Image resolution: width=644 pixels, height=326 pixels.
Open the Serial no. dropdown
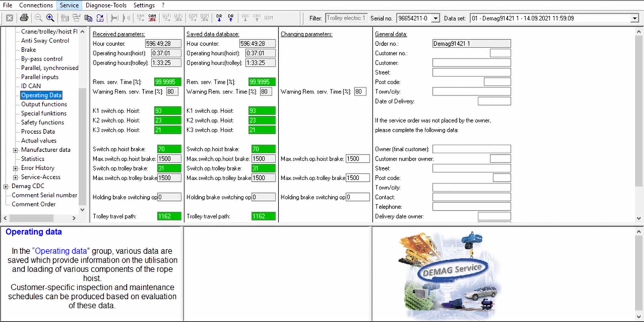pyautogui.click(x=435, y=18)
